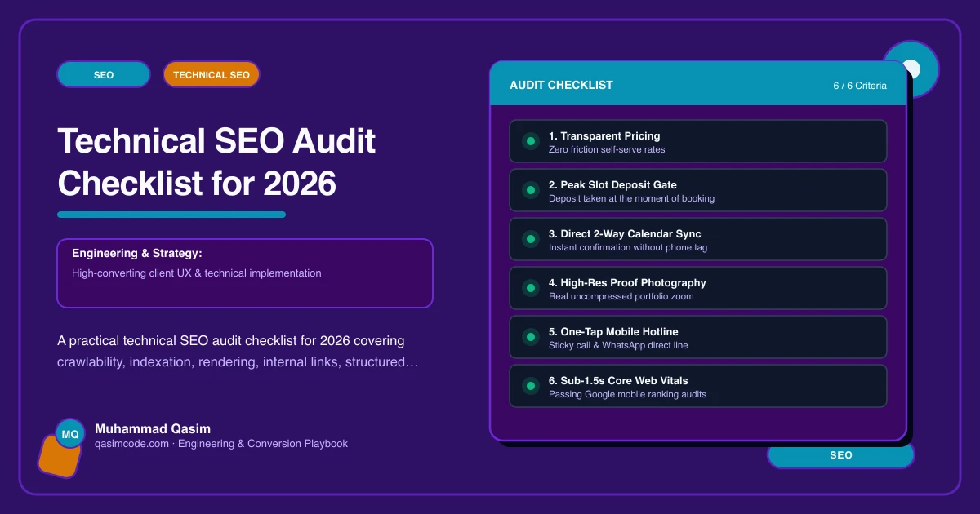
Task: Select the MQ author avatar
Action: coord(70,434)
